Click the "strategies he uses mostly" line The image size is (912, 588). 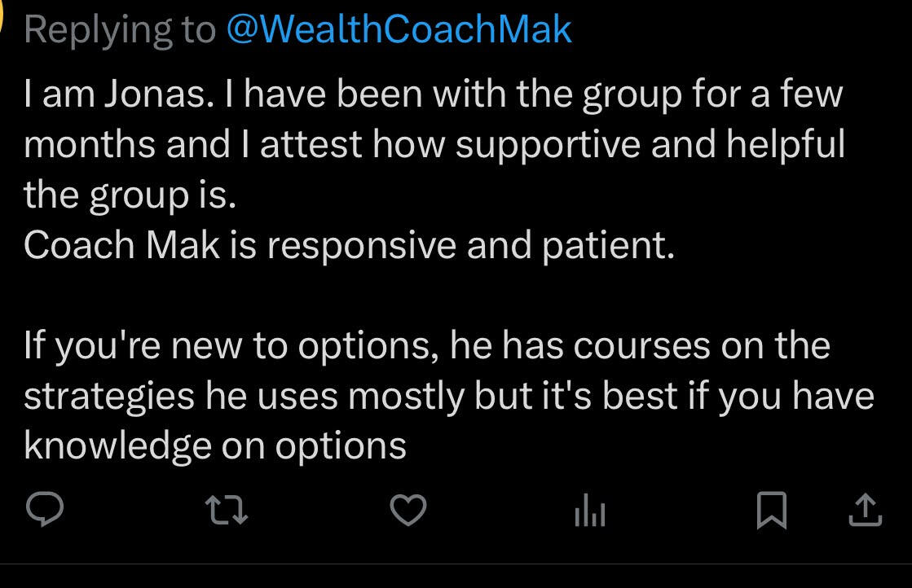coord(448,396)
